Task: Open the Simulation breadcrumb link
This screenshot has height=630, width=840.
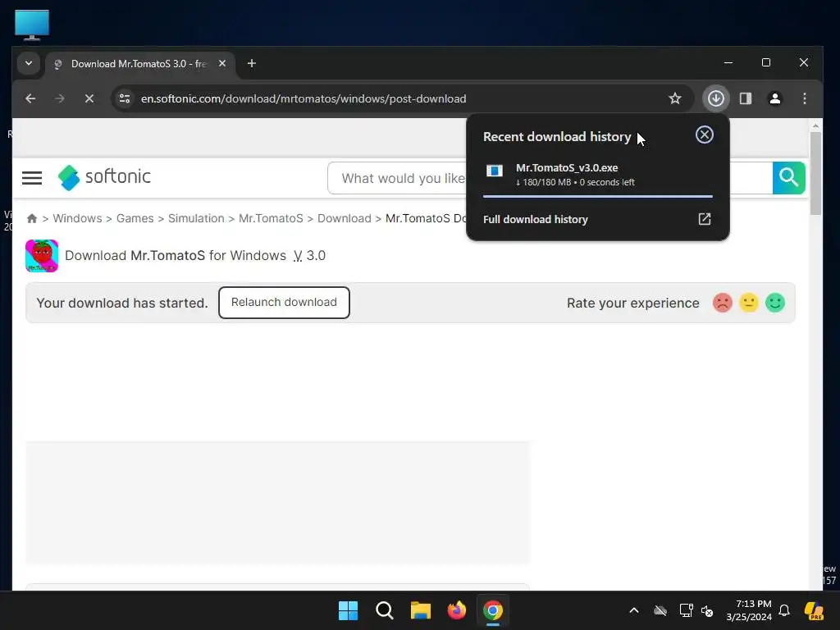Action: pyautogui.click(x=196, y=218)
